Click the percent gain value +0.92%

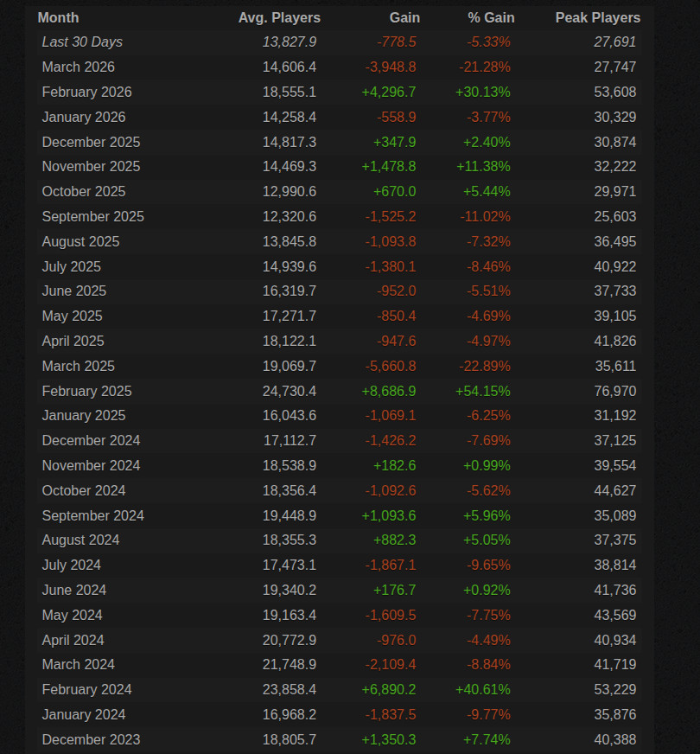tap(487, 590)
